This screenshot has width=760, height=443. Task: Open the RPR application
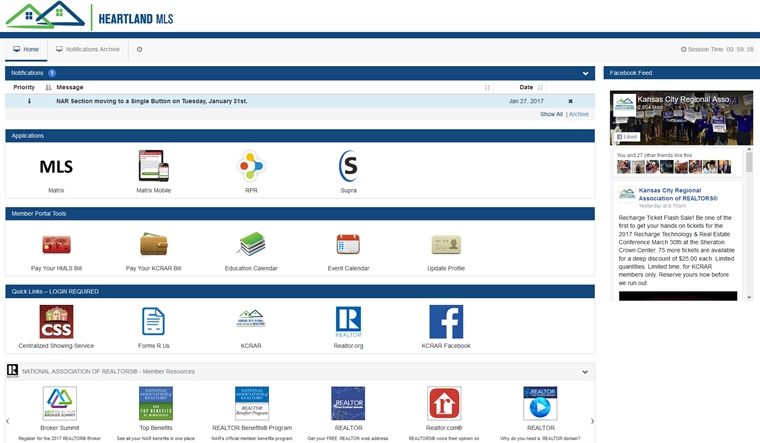251,166
